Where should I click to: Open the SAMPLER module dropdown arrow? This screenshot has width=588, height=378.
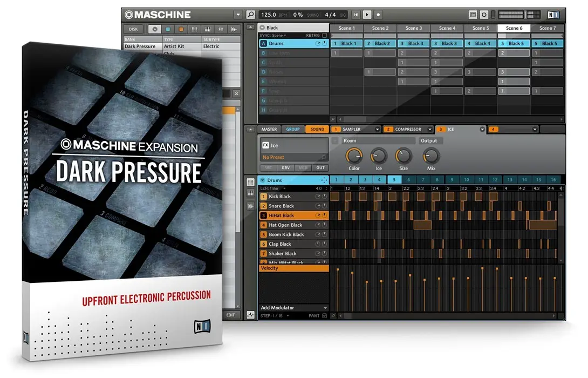pyautogui.click(x=377, y=129)
